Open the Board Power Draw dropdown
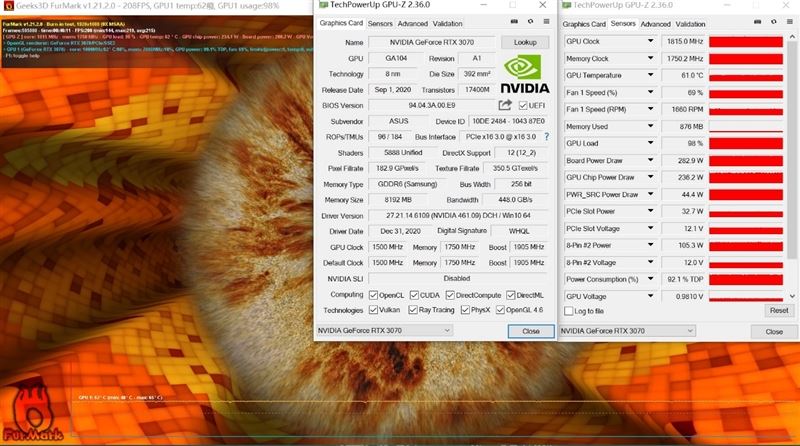This screenshot has height=446, width=800. tap(651, 160)
